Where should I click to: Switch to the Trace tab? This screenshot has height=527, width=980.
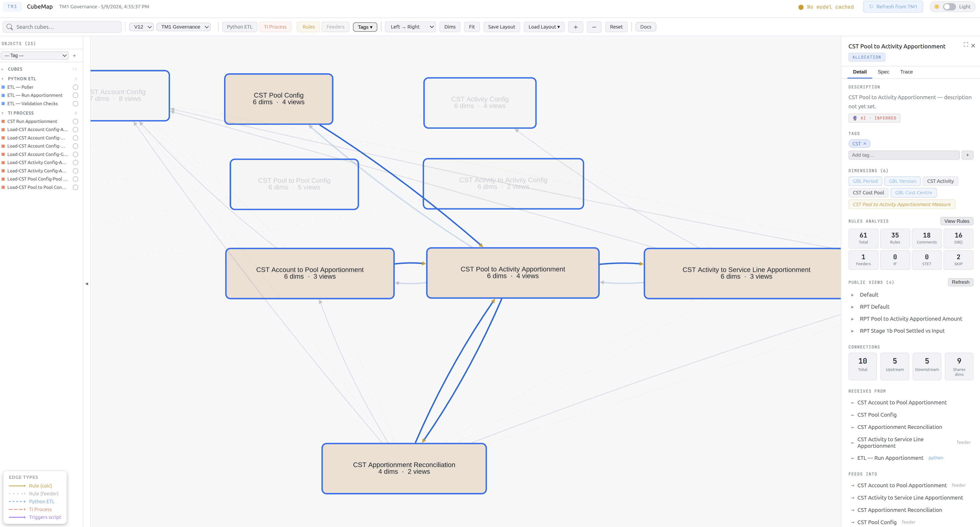coord(906,72)
